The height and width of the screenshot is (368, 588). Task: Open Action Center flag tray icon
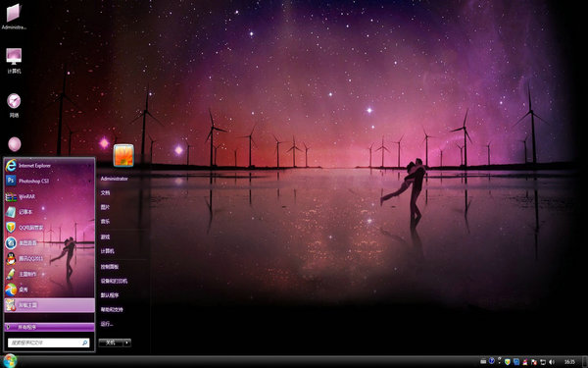534,362
